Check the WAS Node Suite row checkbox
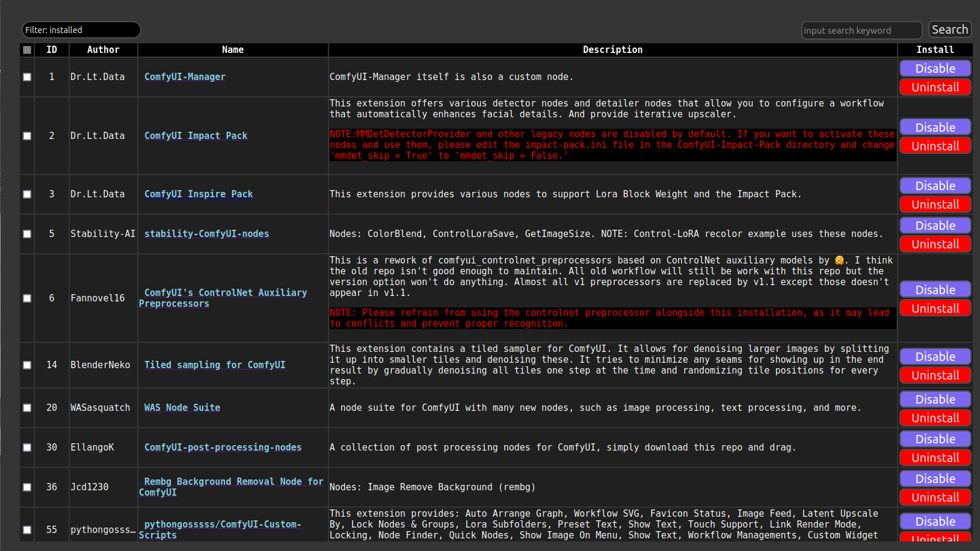The height and width of the screenshot is (551, 980). pyautogui.click(x=27, y=408)
